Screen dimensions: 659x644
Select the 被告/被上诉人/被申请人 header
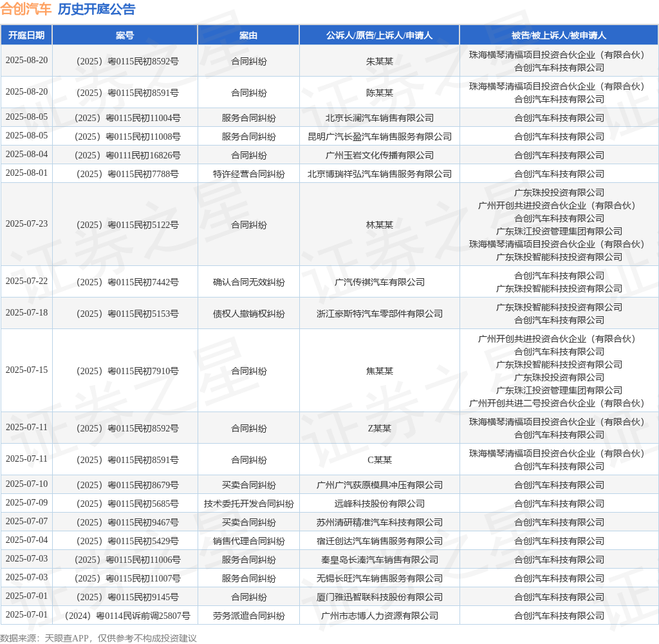(559, 35)
